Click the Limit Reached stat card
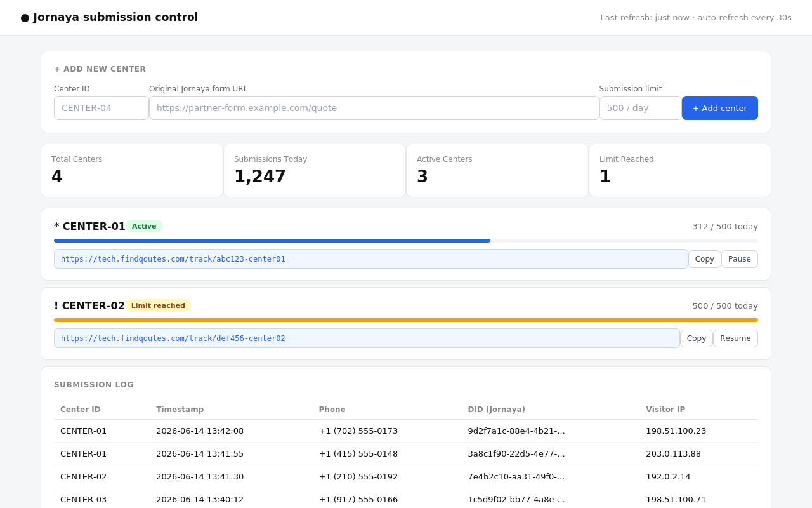Screen dimensions: 812x508 click(680, 171)
